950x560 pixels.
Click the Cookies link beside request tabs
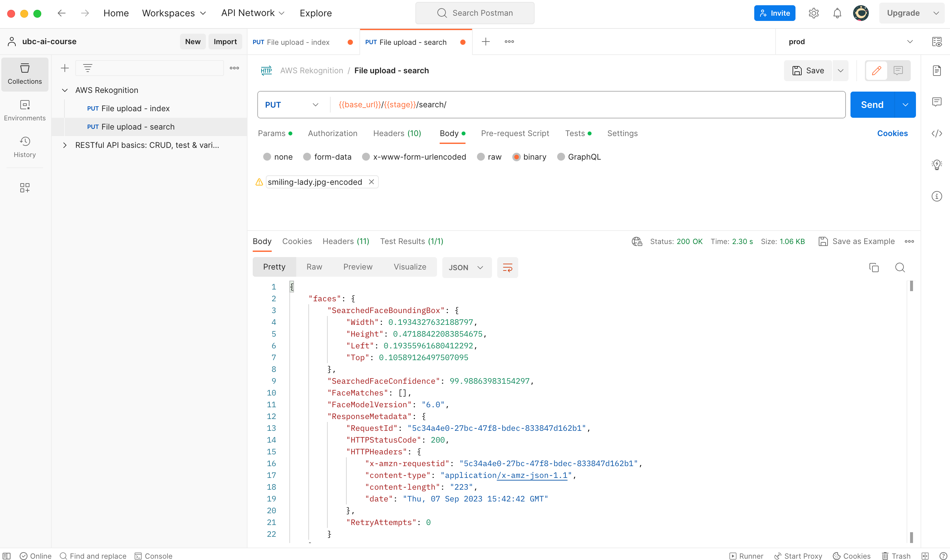892,133
